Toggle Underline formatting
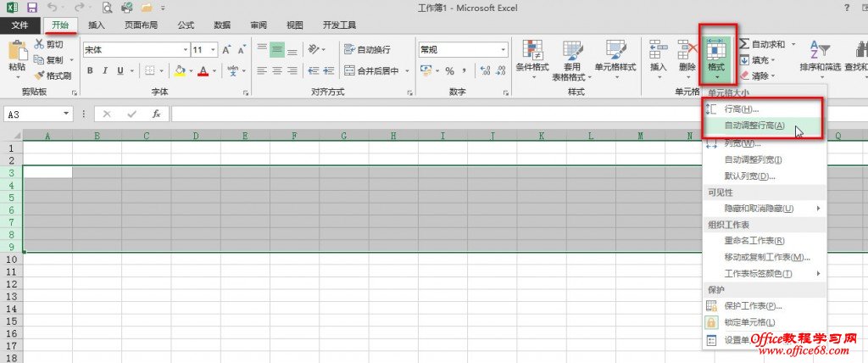868x363 pixels. tap(120, 71)
